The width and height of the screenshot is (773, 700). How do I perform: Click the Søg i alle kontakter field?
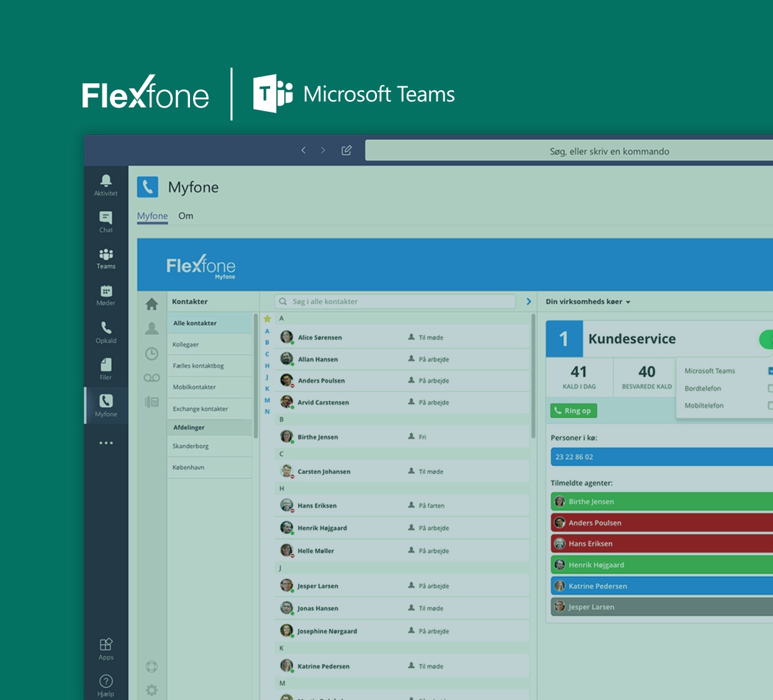coord(396,301)
